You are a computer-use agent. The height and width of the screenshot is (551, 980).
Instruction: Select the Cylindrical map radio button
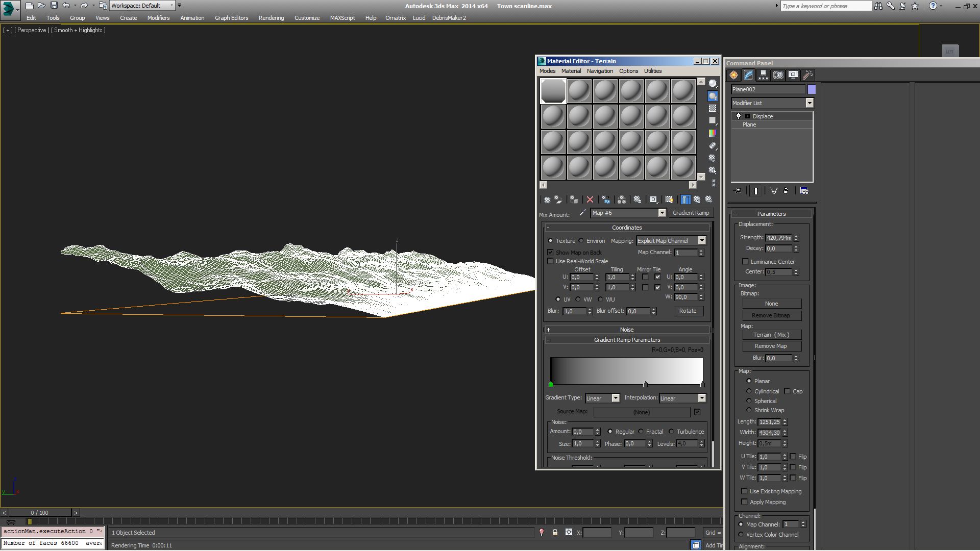[749, 391]
